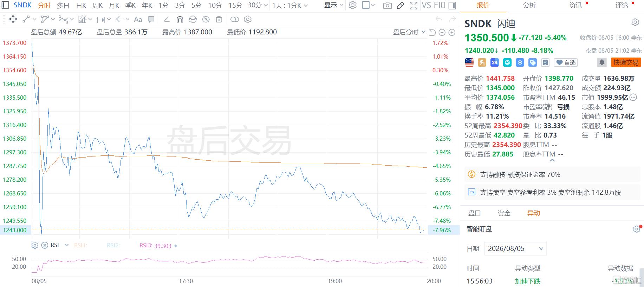644x287 pixels.
Task: Toggle 自选 watchlist heart button
Action: [566, 62]
